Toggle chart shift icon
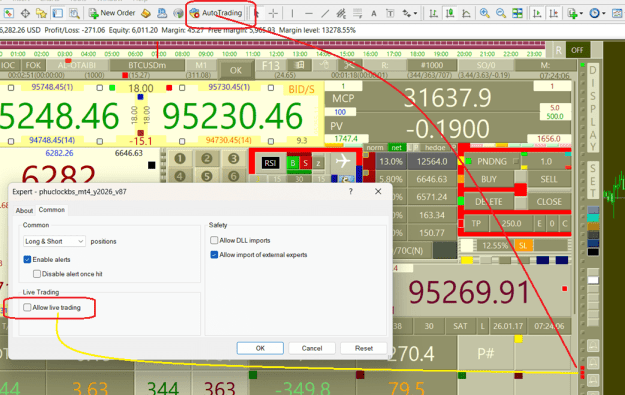Viewport: 625px width, 395px height. (x=553, y=14)
